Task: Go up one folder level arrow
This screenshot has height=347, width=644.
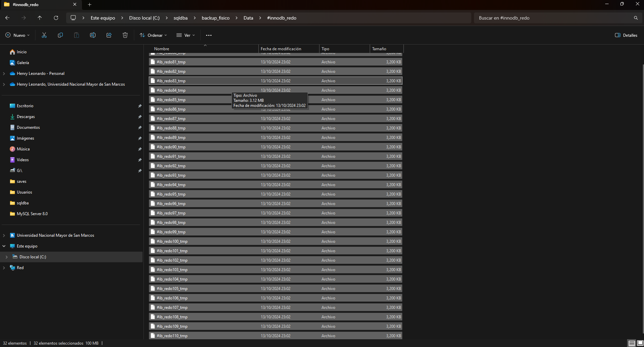Action: (40, 18)
